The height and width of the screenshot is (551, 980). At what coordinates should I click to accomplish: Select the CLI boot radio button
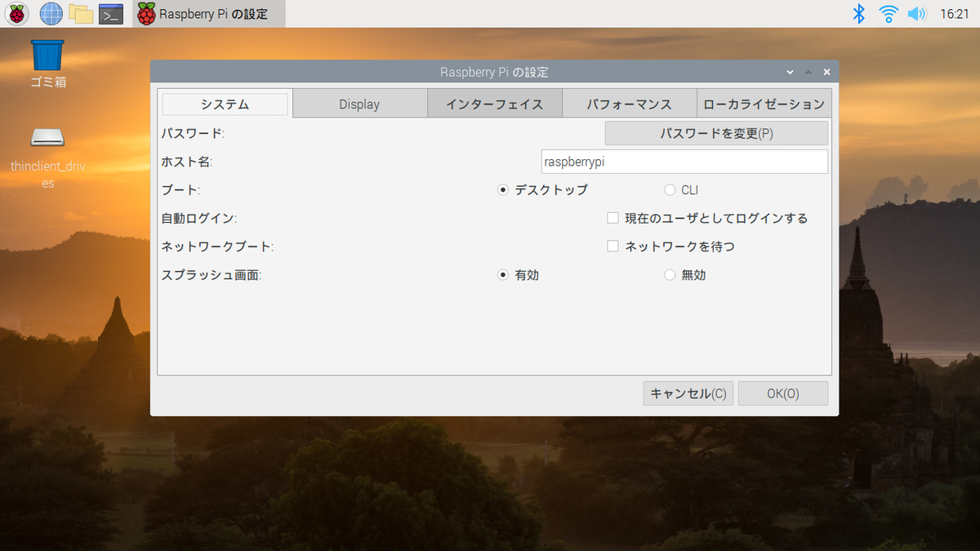click(670, 189)
